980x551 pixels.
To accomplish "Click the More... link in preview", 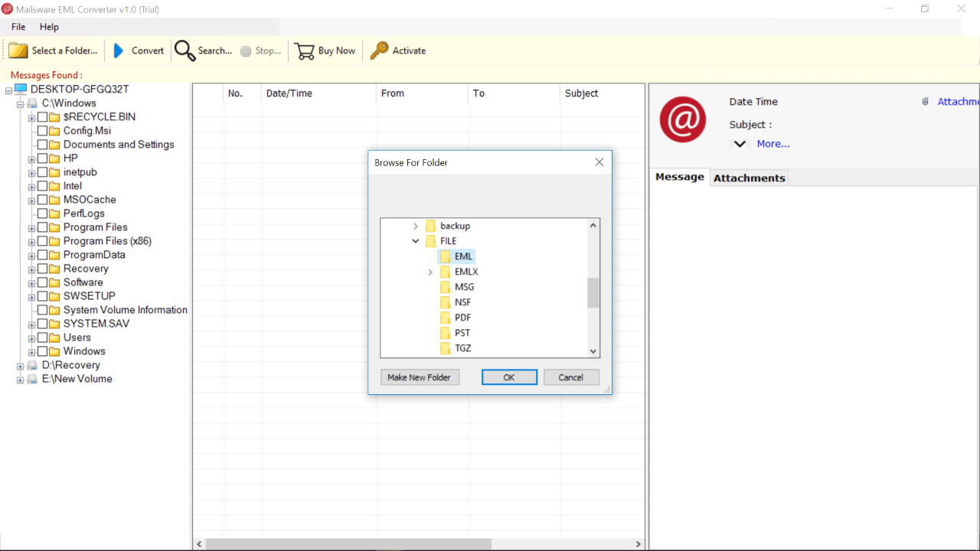I will click(x=773, y=144).
